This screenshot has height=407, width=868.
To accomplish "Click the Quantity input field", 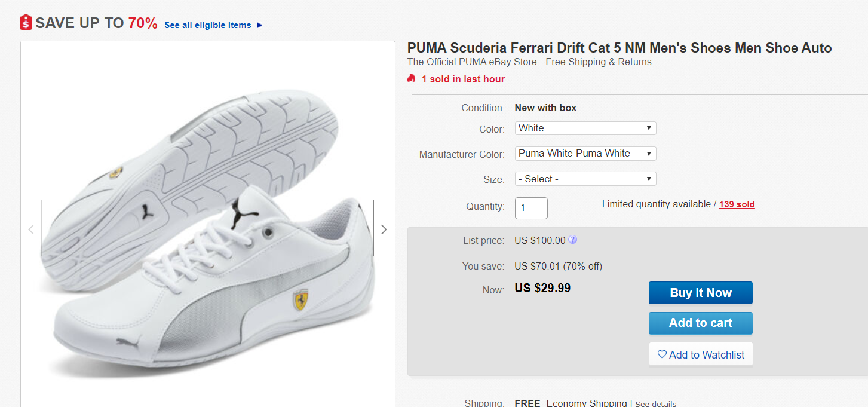I will [x=531, y=207].
